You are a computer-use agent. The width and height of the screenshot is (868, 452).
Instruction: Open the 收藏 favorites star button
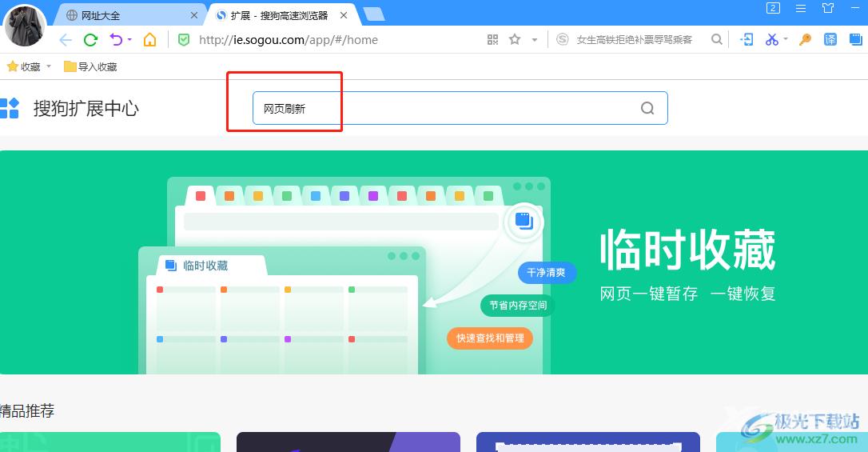(x=24, y=66)
